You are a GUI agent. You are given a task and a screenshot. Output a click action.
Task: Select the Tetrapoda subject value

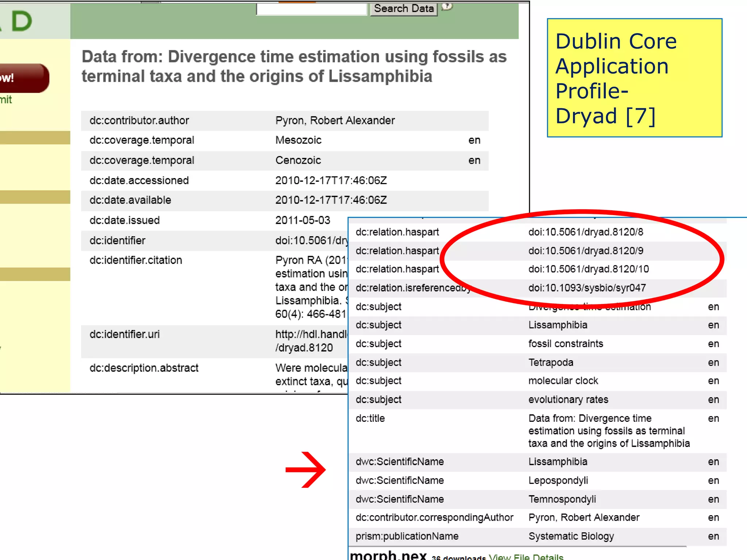click(551, 362)
